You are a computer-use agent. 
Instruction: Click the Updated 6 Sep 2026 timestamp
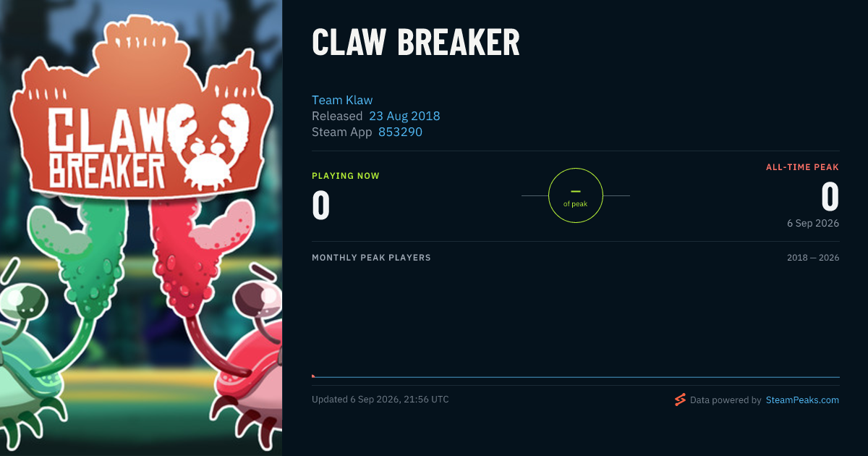coord(380,400)
